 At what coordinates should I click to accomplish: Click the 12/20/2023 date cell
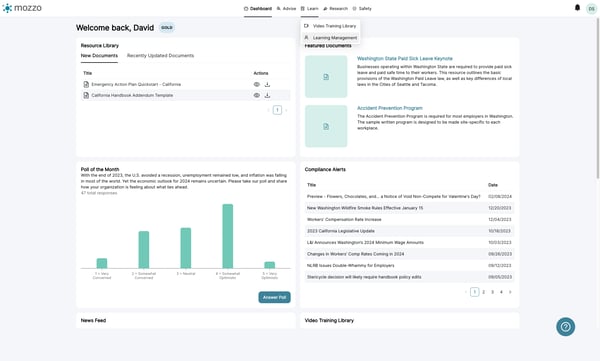[x=500, y=208]
